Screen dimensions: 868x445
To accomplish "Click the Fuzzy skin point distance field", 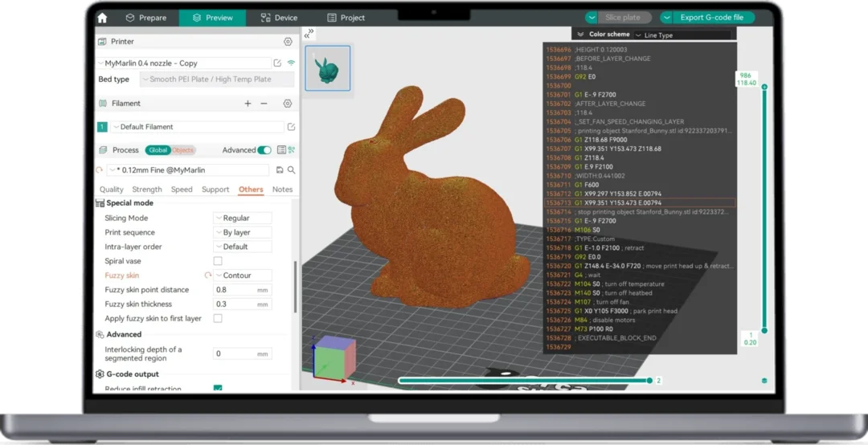I will [x=243, y=289].
